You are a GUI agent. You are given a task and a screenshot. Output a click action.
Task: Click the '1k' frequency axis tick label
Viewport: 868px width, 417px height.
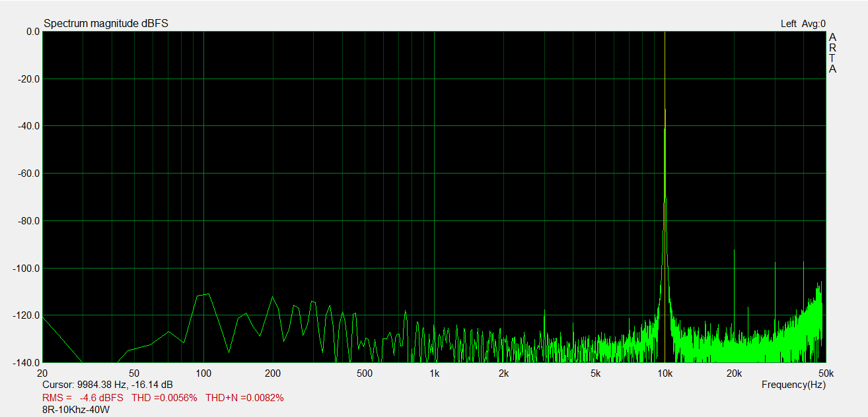[x=434, y=373]
